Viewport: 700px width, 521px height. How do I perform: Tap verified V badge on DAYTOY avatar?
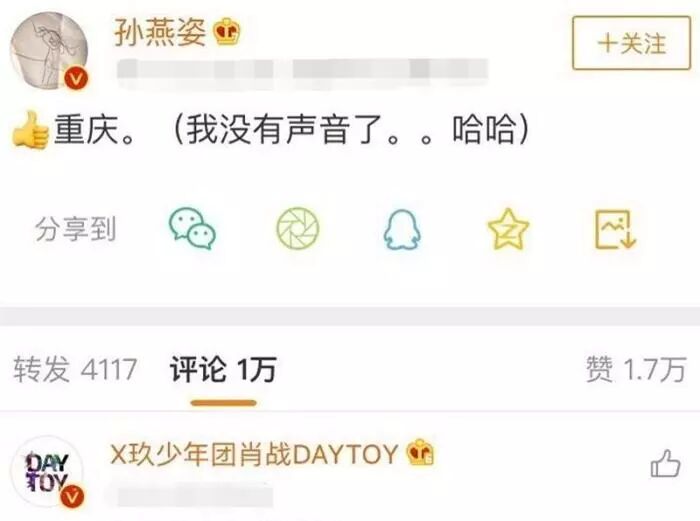click(72, 496)
